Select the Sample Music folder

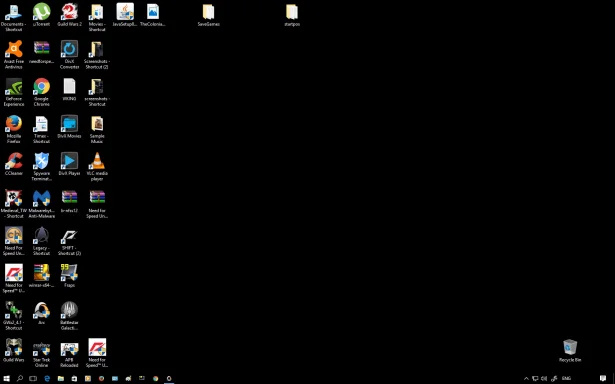pos(97,129)
